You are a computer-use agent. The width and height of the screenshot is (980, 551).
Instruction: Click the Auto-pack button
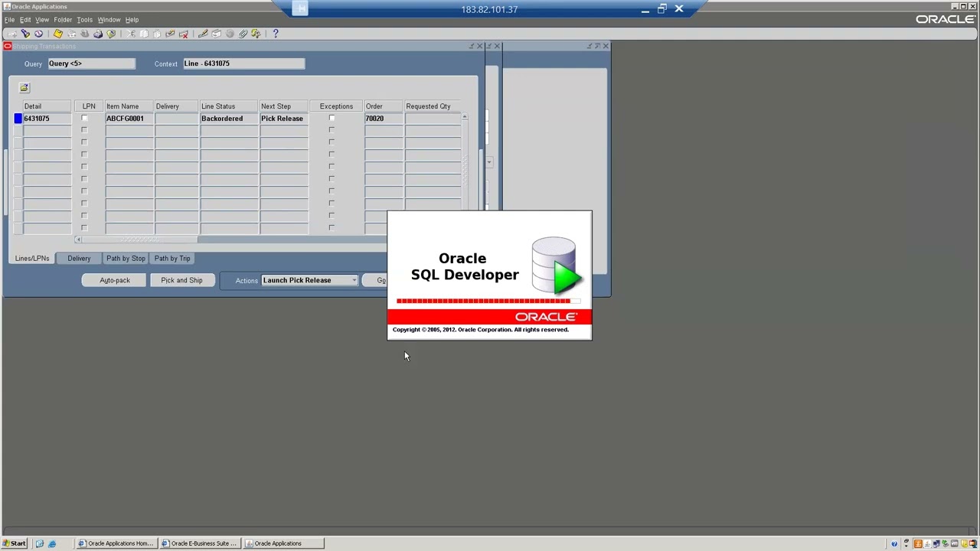pyautogui.click(x=115, y=280)
